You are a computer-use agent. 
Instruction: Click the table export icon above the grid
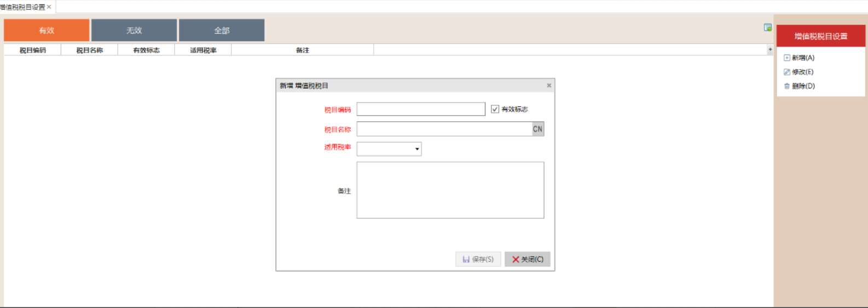tap(768, 27)
